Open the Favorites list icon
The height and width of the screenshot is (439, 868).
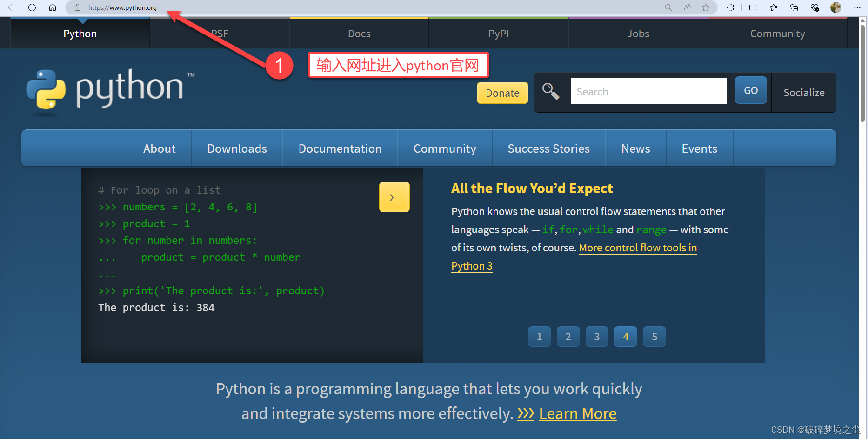coord(774,7)
